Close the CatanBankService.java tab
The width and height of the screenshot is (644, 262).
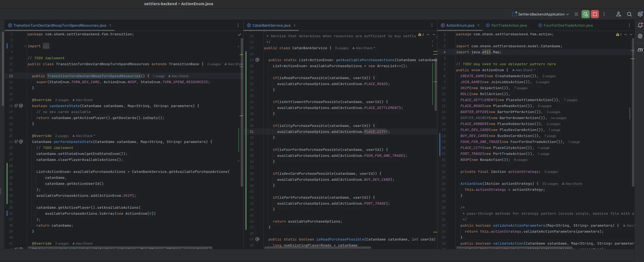click(294, 25)
